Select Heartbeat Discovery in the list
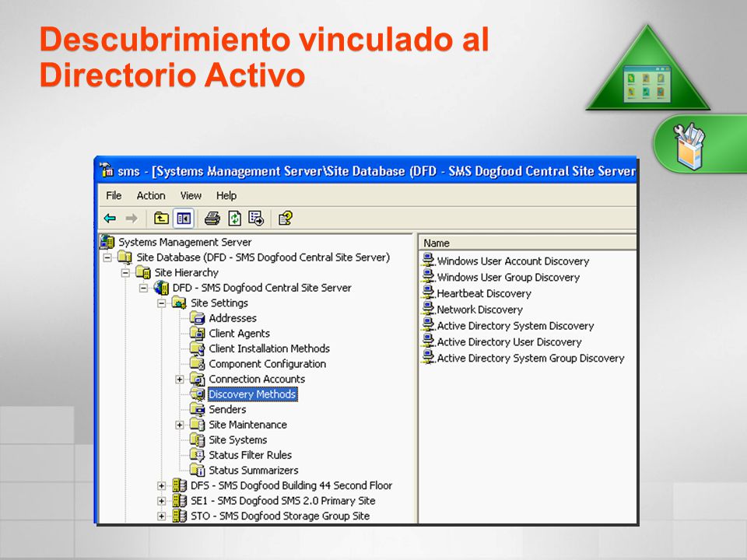 [x=484, y=294]
